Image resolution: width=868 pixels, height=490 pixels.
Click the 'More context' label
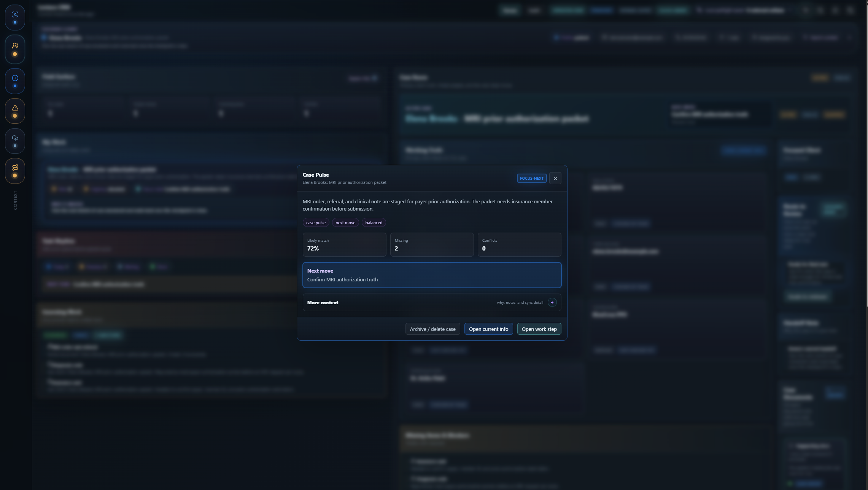323,303
